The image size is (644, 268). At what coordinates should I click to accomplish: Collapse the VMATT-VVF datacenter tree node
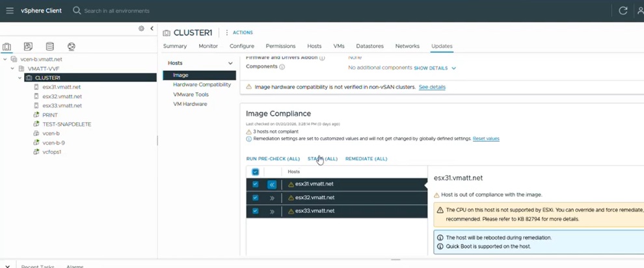pyautogui.click(x=12, y=68)
